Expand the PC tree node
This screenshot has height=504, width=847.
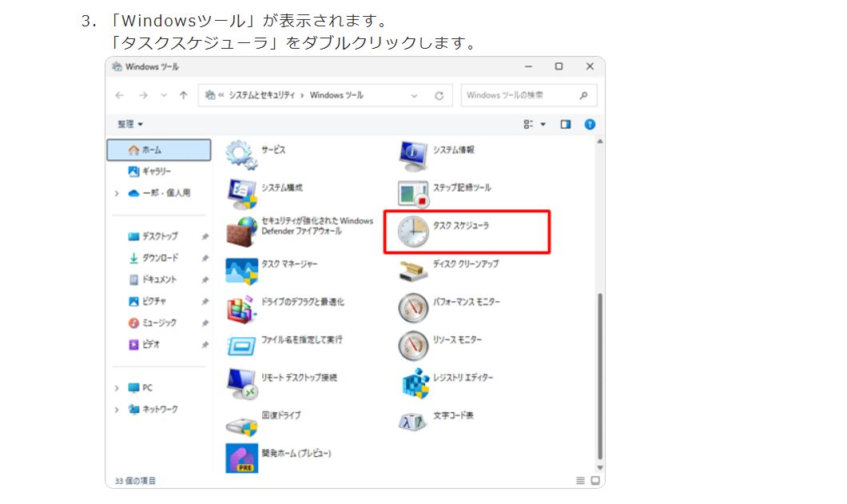pyautogui.click(x=117, y=388)
